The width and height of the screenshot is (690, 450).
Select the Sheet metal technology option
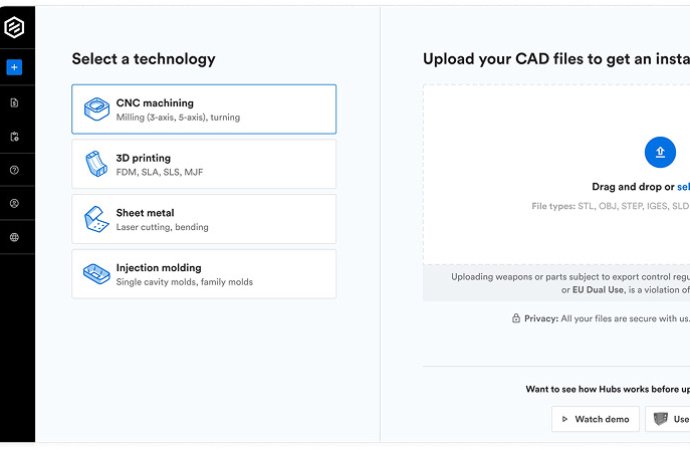click(204, 219)
